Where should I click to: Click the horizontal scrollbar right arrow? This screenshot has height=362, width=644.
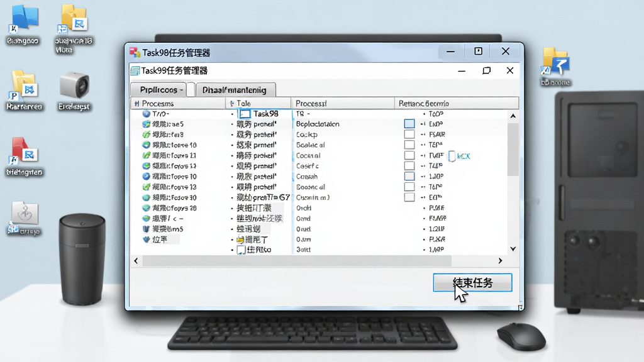500,261
